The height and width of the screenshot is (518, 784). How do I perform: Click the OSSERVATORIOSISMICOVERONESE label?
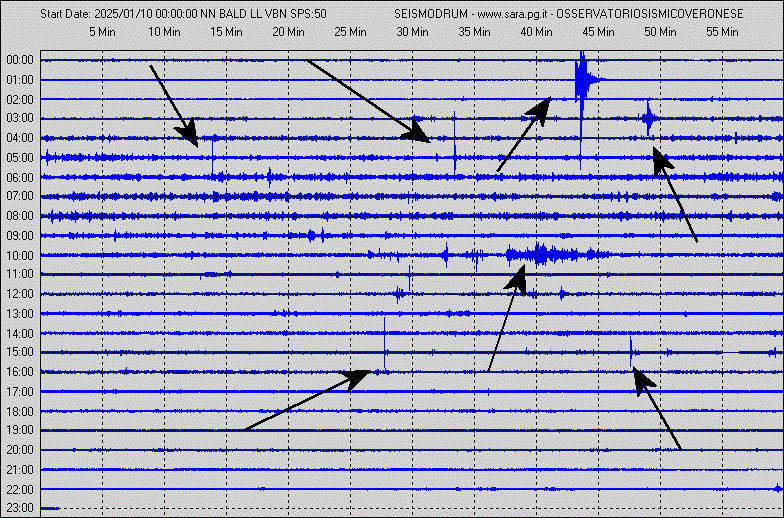tap(650, 14)
